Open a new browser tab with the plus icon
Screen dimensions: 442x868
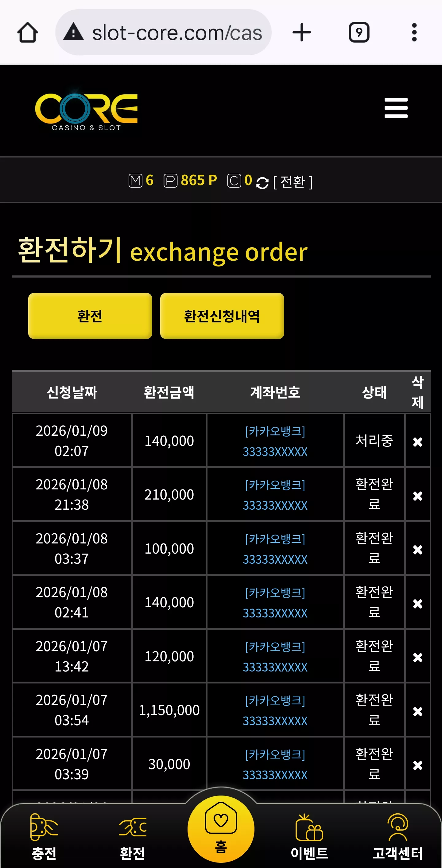[301, 32]
